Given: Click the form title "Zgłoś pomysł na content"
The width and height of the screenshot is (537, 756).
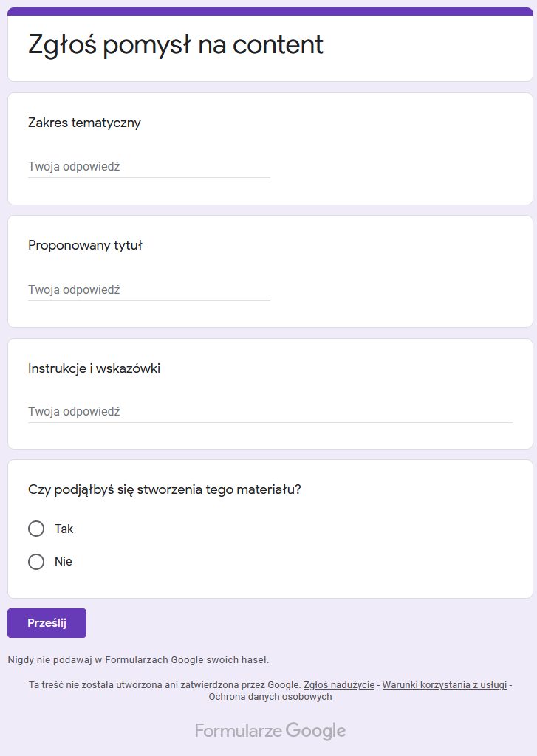Looking at the screenshot, I should 176,44.
